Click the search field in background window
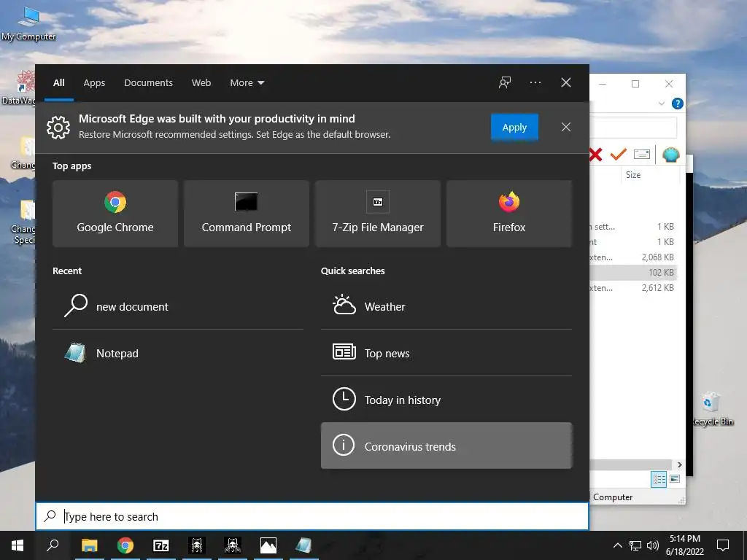Image resolution: width=747 pixels, height=560 pixels. point(633,128)
